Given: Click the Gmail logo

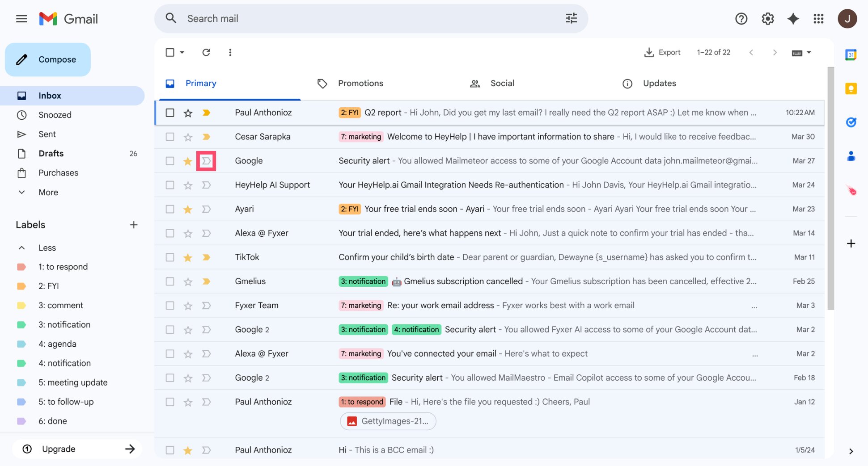Looking at the screenshot, I should pos(68,19).
